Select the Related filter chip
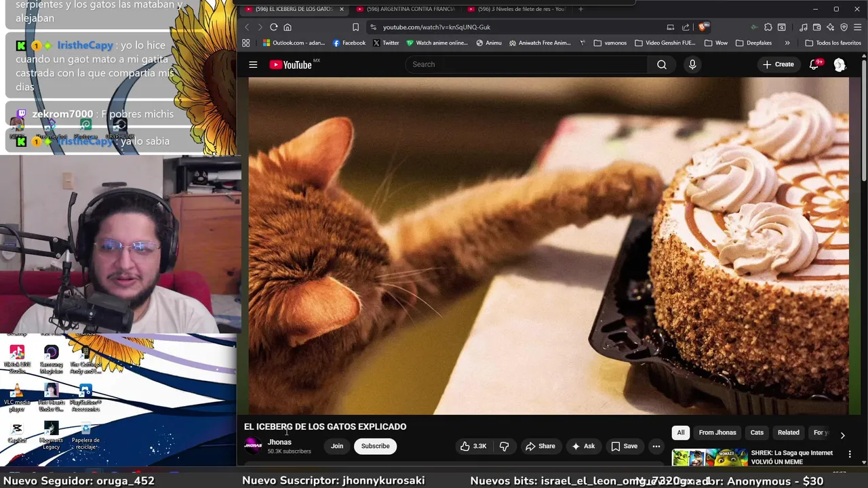 coord(788,432)
